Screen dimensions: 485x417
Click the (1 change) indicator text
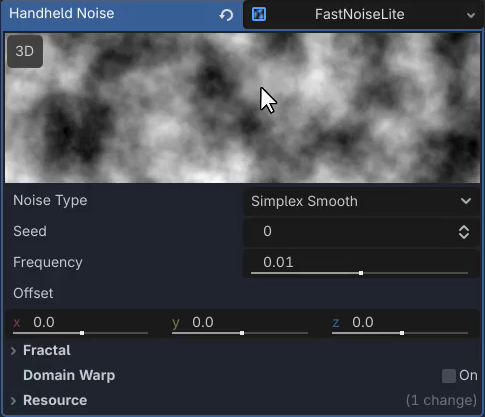441,400
